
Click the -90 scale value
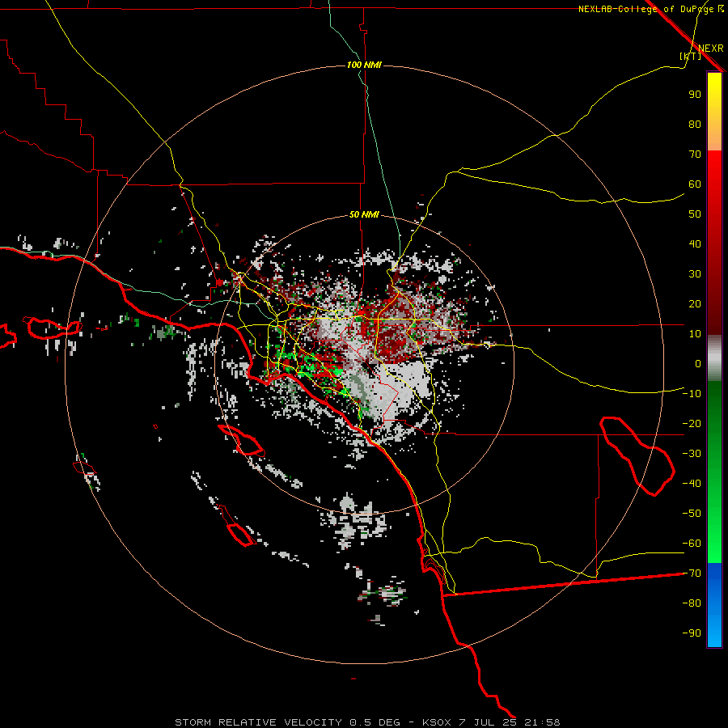[x=692, y=633]
